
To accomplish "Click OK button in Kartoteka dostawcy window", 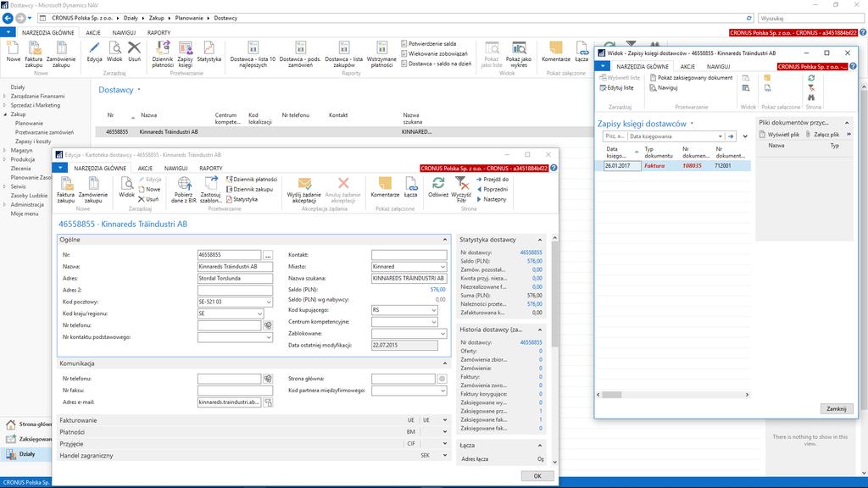I will click(x=537, y=476).
